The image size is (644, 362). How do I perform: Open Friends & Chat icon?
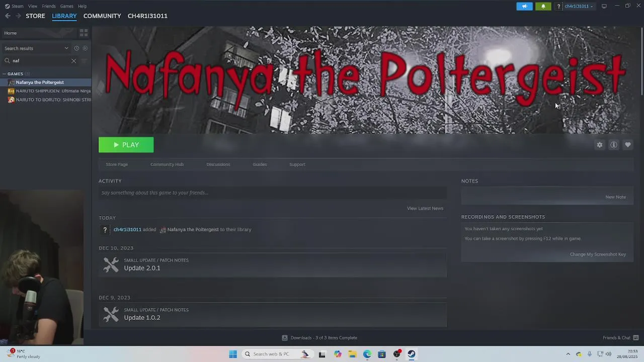[636, 338]
